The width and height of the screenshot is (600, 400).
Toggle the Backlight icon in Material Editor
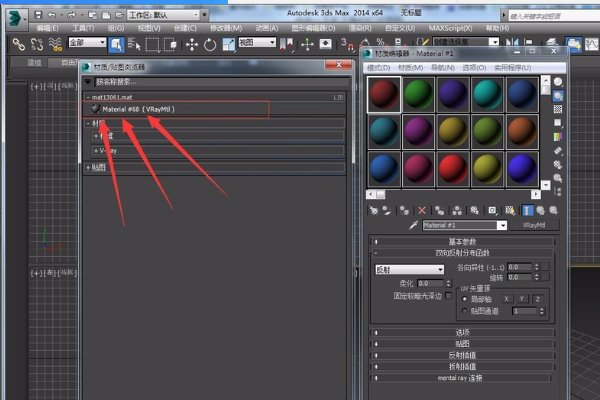pyautogui.click(x=558, y=96)
